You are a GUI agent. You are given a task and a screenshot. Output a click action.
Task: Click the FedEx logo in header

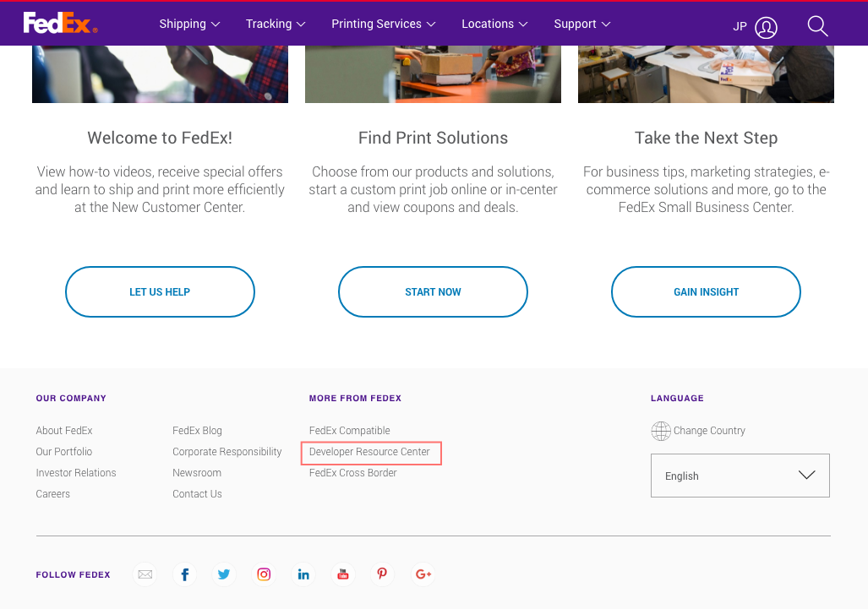click(60, 24)
